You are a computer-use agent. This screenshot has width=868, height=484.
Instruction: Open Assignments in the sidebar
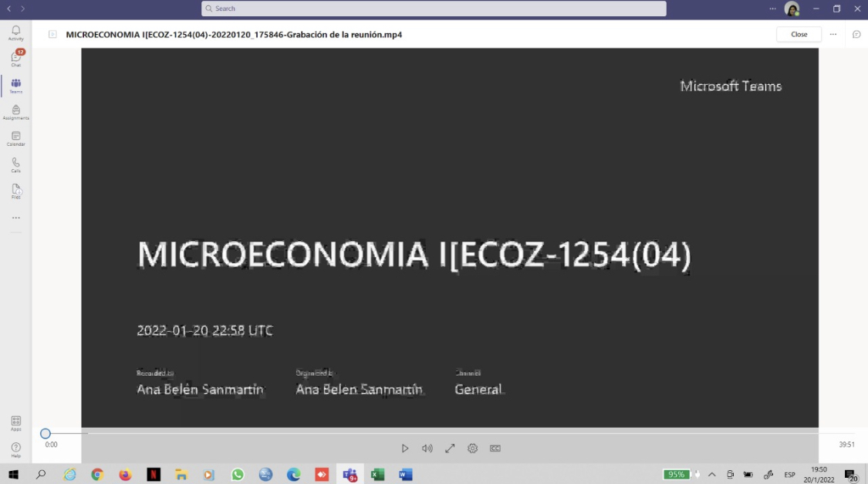tap(15, 113)
